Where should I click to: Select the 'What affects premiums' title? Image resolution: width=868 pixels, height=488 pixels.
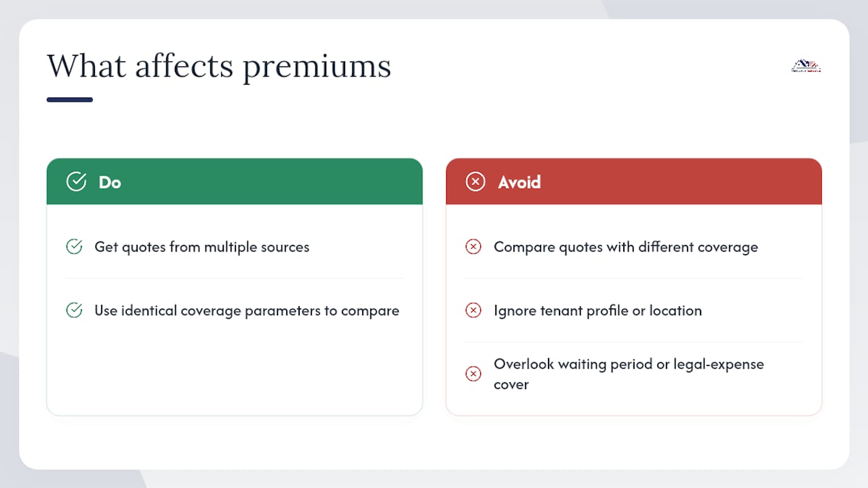coord(219,66)
